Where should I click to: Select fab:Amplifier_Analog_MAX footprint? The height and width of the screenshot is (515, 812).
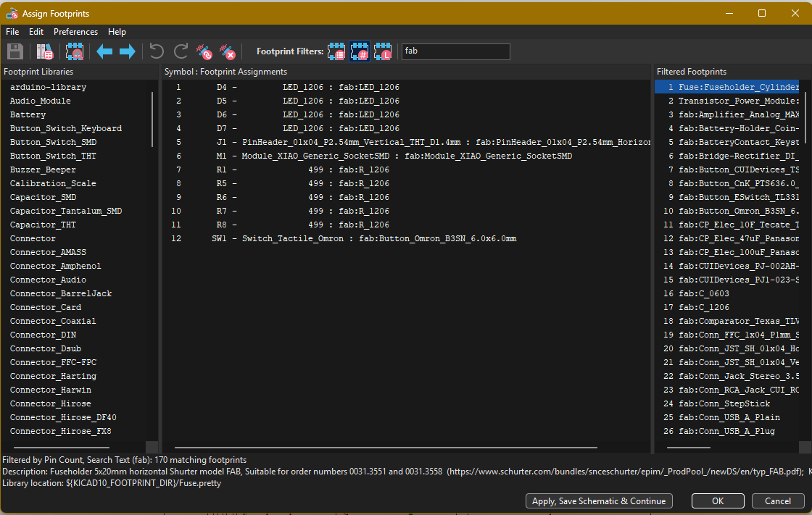click(727, 114)
